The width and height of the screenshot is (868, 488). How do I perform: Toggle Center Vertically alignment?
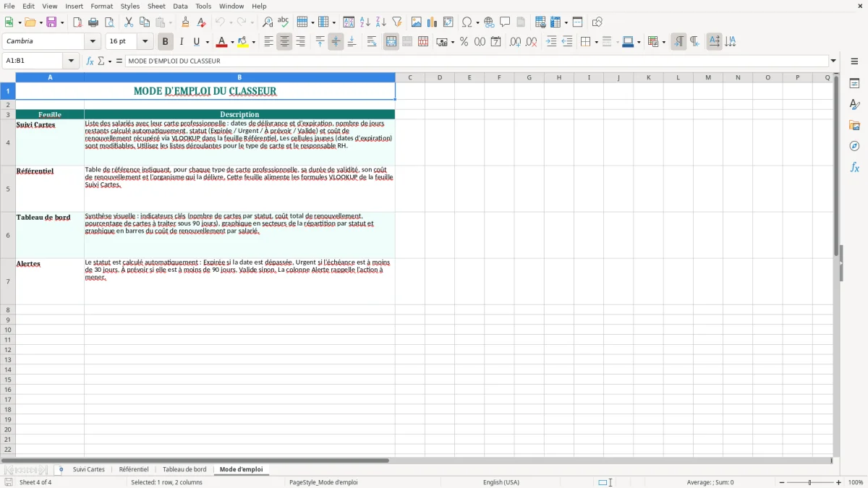[336, 42]
